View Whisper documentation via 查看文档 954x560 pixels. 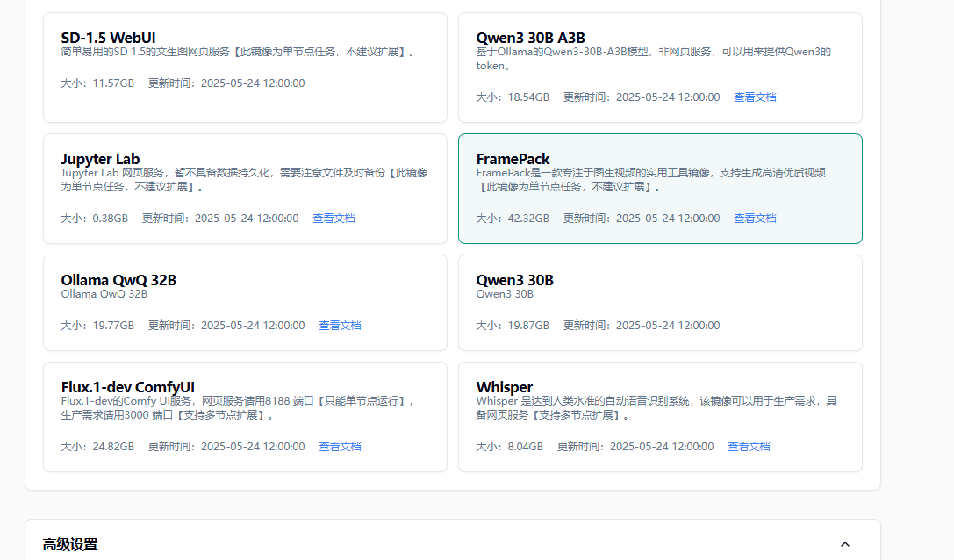pyautogui.click(x=749, y=447)
